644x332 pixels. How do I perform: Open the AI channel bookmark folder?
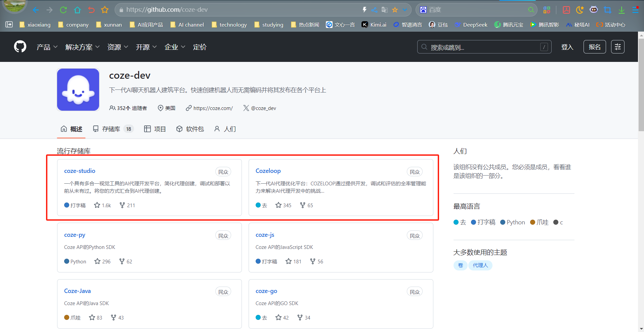(x=187, y=25)
